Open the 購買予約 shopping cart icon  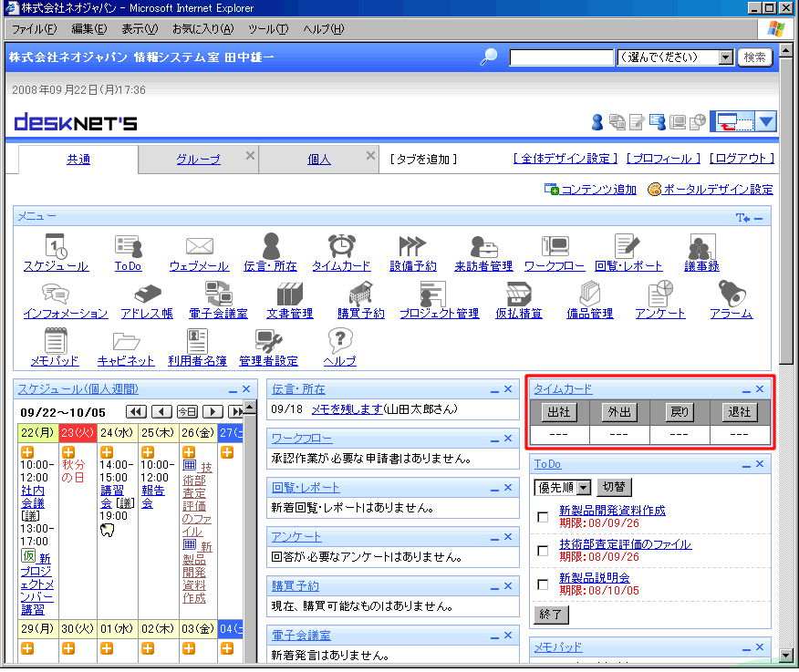361,294
